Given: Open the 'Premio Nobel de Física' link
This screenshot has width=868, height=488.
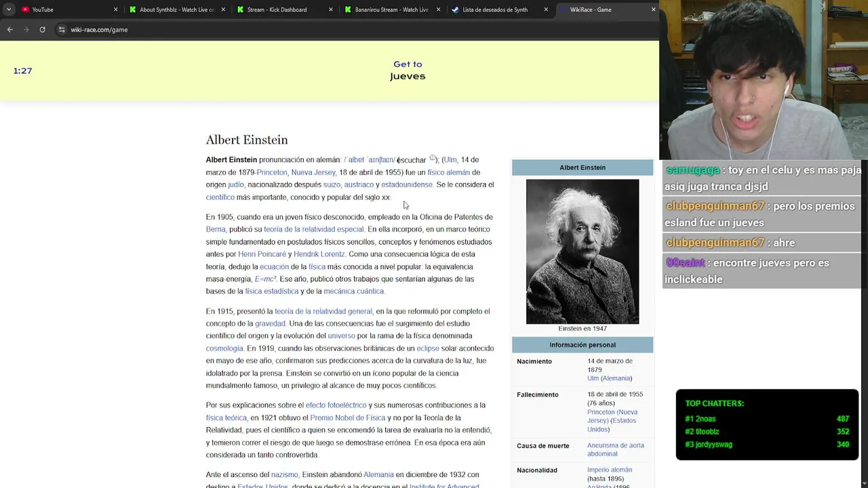Looking at the screenshot, I should (x=347, y=418).
